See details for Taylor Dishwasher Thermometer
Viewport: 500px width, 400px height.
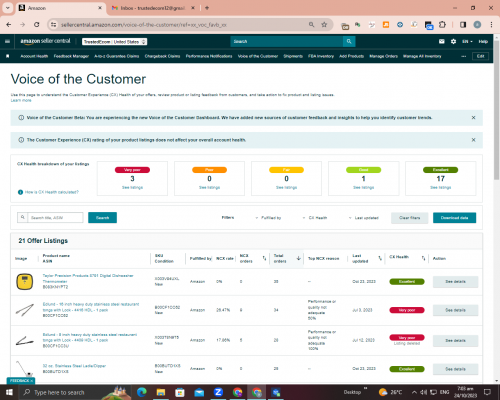[455, 282]
